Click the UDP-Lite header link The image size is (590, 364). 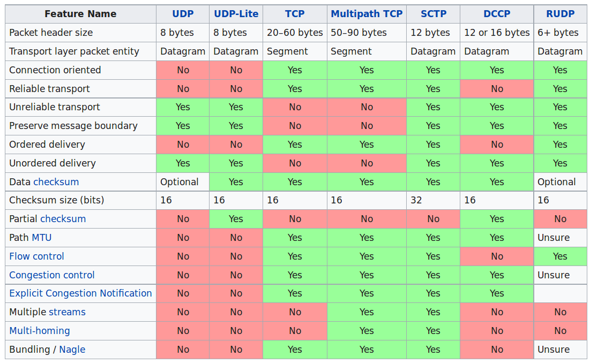click(x=236, y=14)
